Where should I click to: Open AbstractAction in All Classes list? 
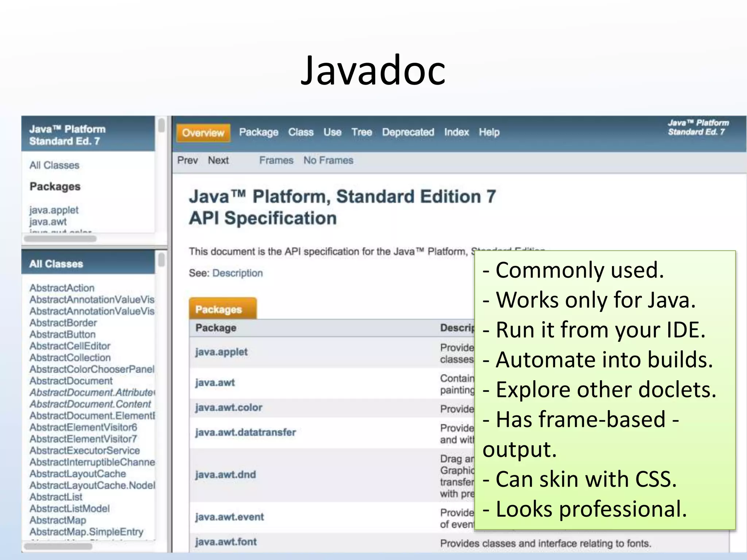[62, 288]
